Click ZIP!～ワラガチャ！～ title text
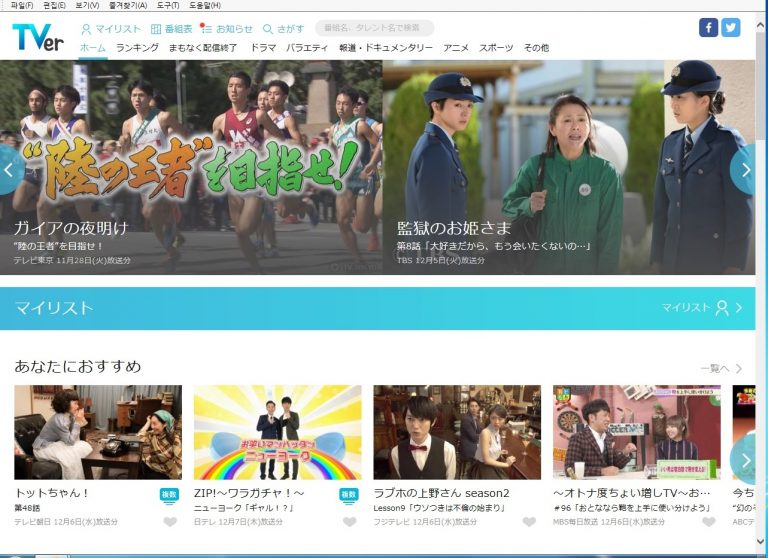768x558 pixels. (249, 493)
